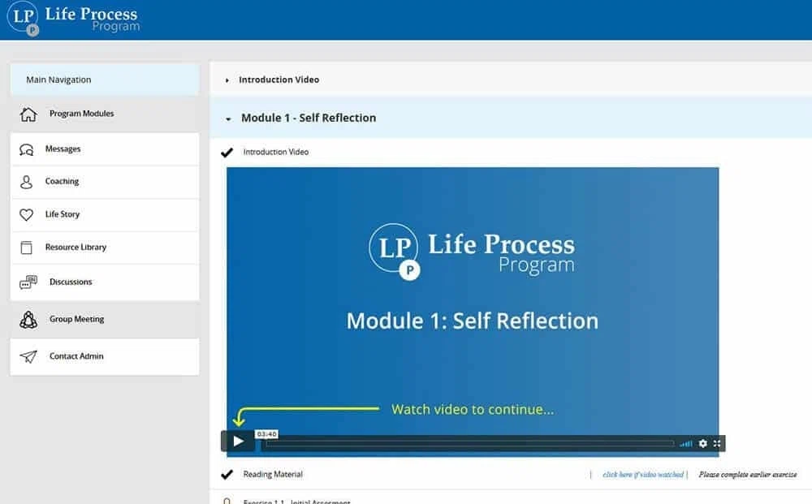Open Messages via speech bubble icon
This screenshot has width=812, height=504.
[x=27, y=149]
